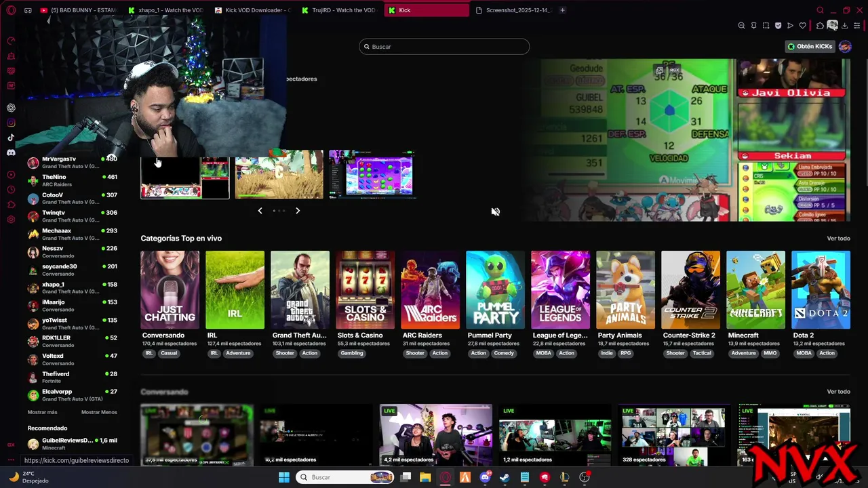Open the Counter-Strike 2 category card
The image size is (868, 488).
[x=690, y=290]
